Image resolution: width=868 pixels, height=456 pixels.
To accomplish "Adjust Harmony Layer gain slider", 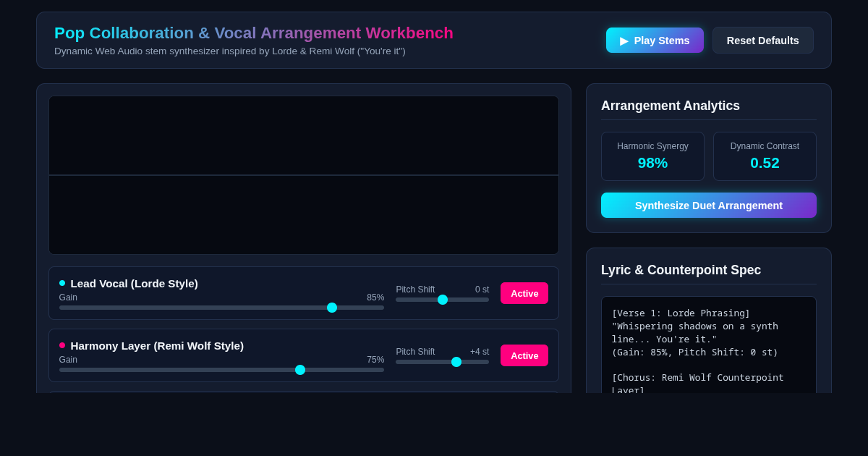I will [221, 370].
